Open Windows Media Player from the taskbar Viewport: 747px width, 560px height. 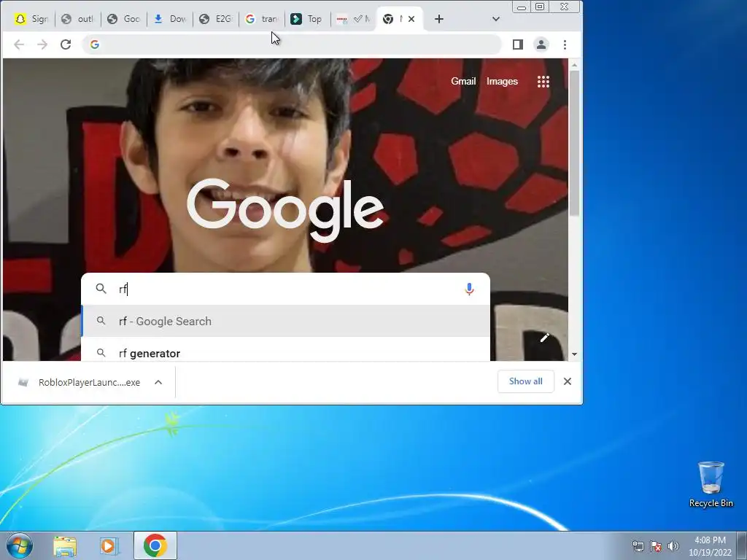tap(109, 546)
